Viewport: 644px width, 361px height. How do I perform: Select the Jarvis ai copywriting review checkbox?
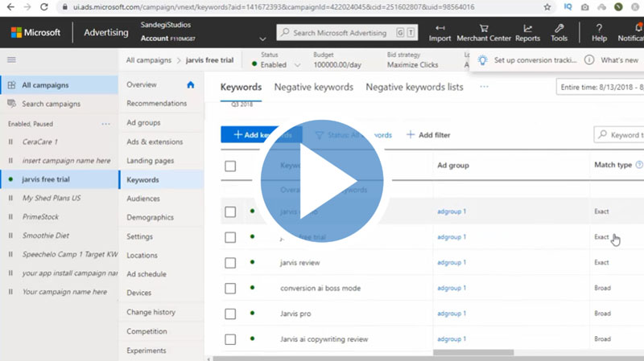pos(230,339)
